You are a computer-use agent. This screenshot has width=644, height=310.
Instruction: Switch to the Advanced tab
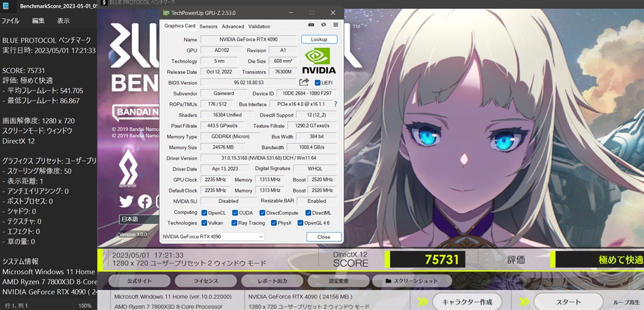coord(233,26)
